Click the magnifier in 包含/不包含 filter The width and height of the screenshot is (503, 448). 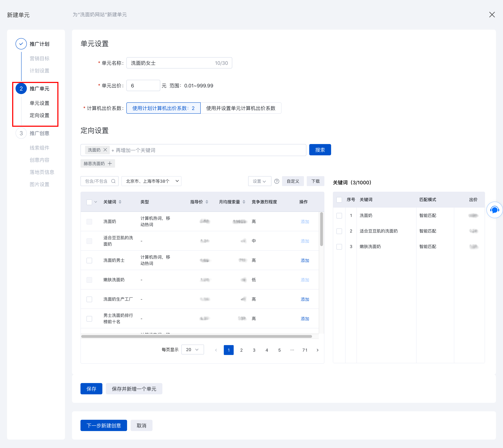coord(113,181)
